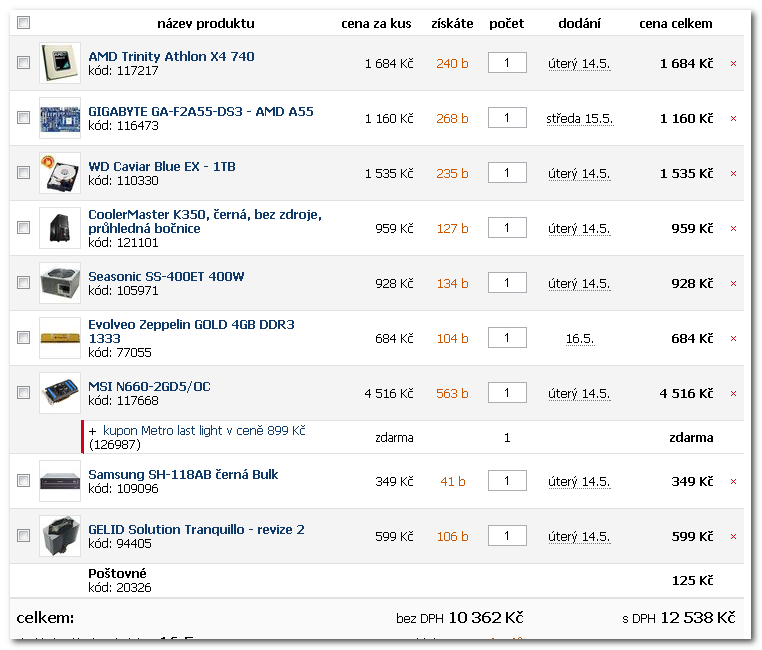Screen dimensions: 762x650
Task: Click total s DPH 12 538 Kč
Action: [x=679, y=617]
